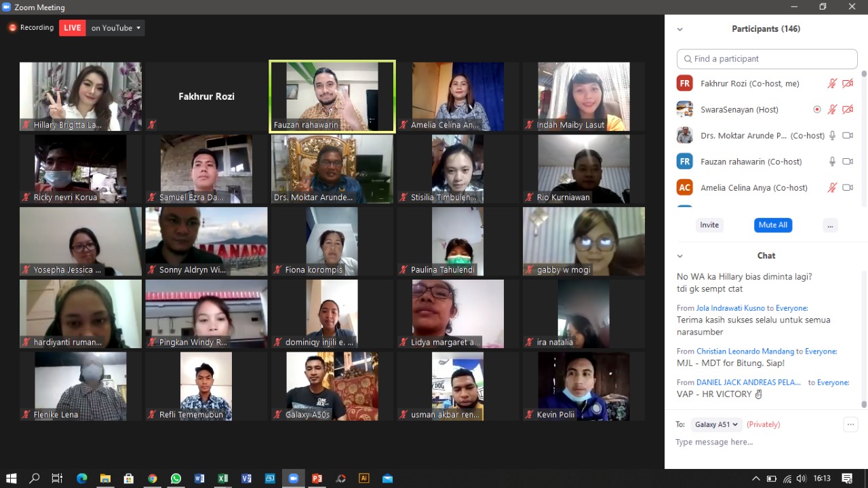868x488 pixels.
Task: Open chat more options ellipsis button
Action: [850, 425]
